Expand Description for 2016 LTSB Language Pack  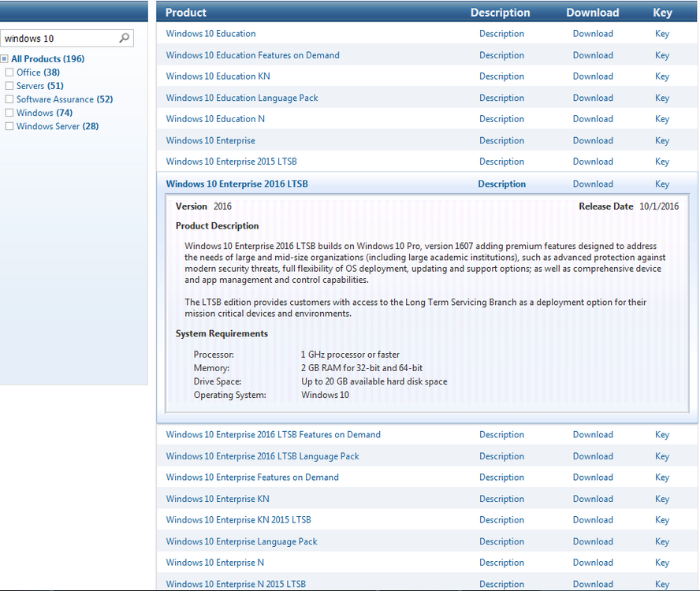point(502,456)
